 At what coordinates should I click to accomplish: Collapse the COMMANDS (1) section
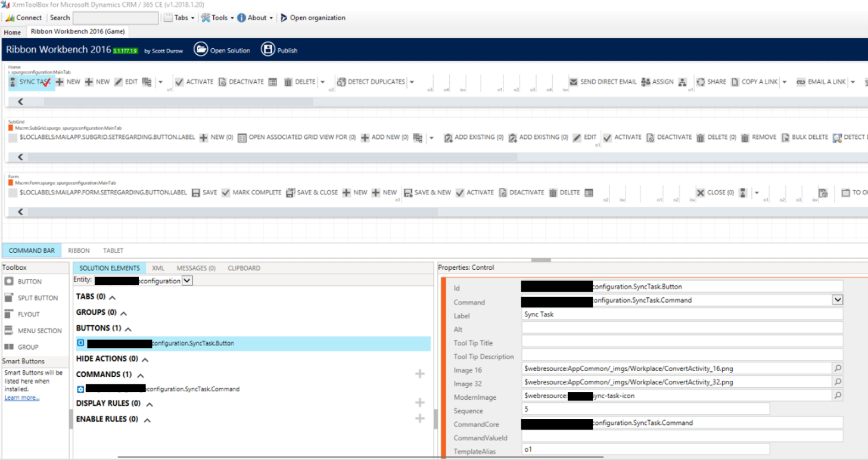141,375
